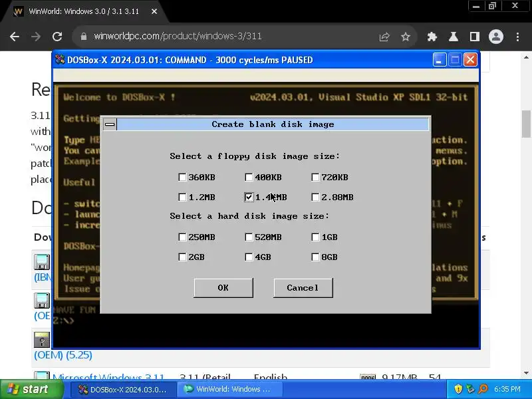
Task: Select the 8GB hard disk checkbox
Action: tap(315, 257)
